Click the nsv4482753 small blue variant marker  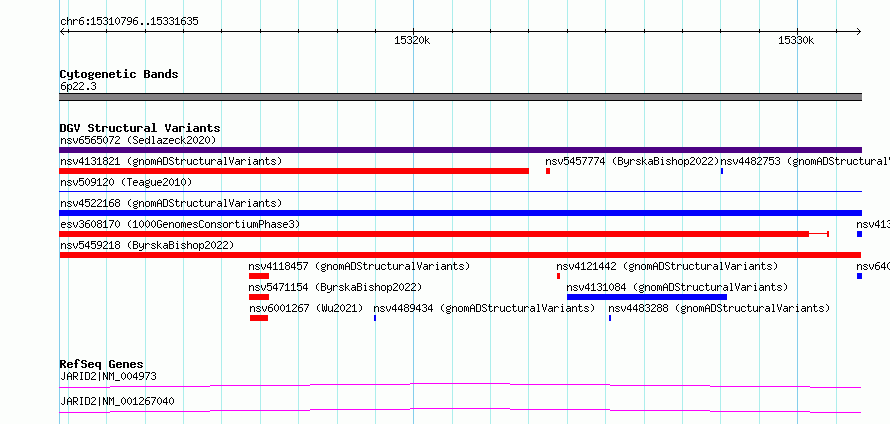(x=722, y=171)
